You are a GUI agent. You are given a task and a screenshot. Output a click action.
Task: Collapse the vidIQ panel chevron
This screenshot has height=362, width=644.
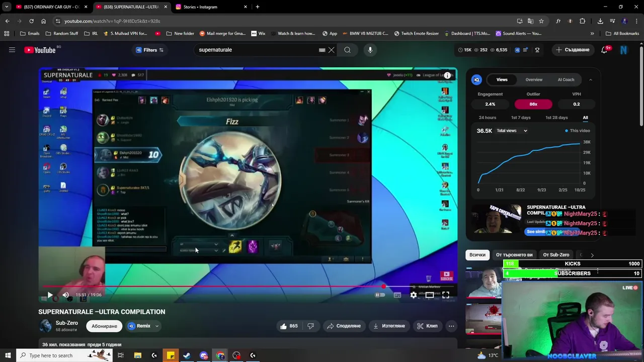pos(591,79)
